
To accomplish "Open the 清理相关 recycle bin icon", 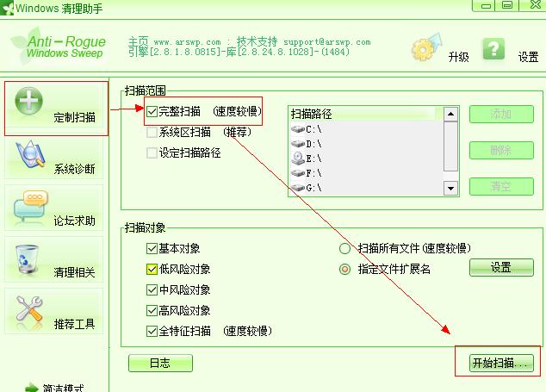I will click(27, 259).
